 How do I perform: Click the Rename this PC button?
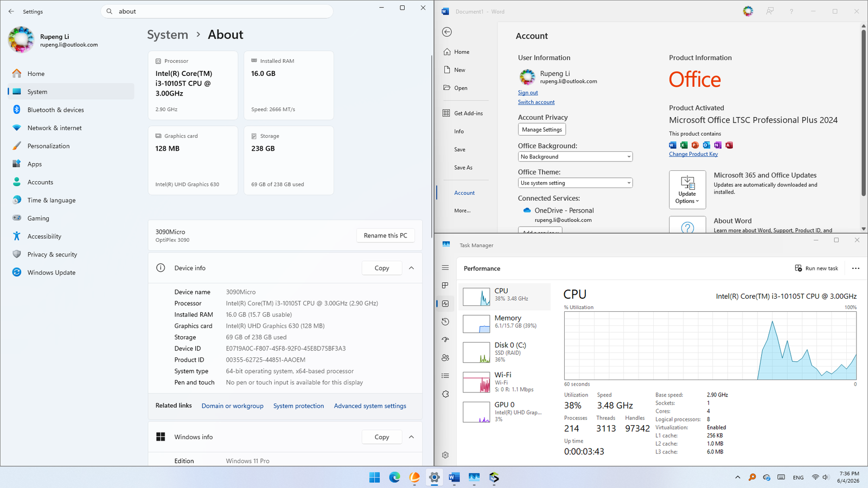pyautogui.click(x=385, y=235)
